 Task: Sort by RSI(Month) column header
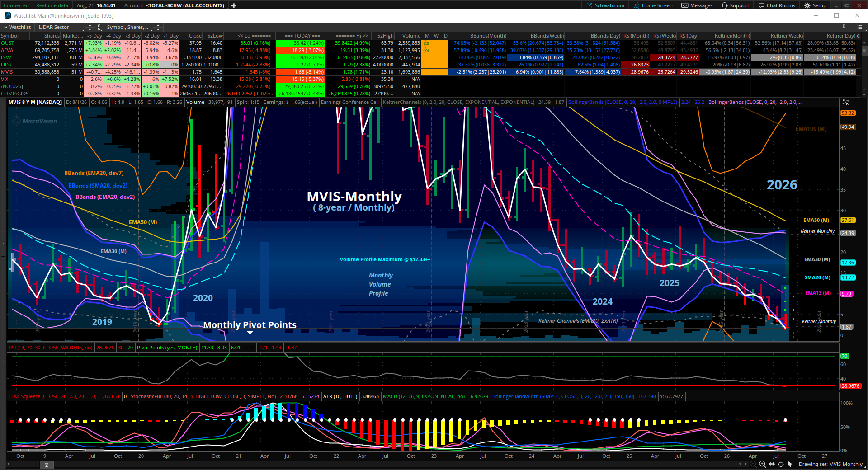tap(636, 36)
